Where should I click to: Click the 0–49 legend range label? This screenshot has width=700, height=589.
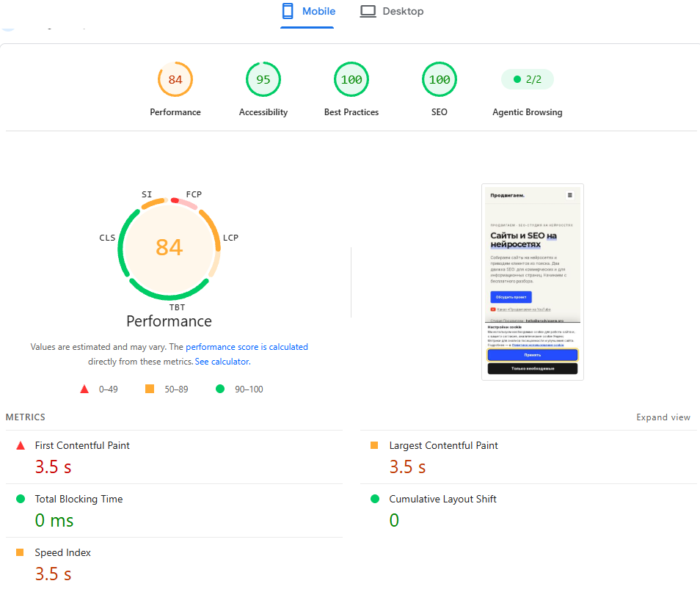(109, 389)
